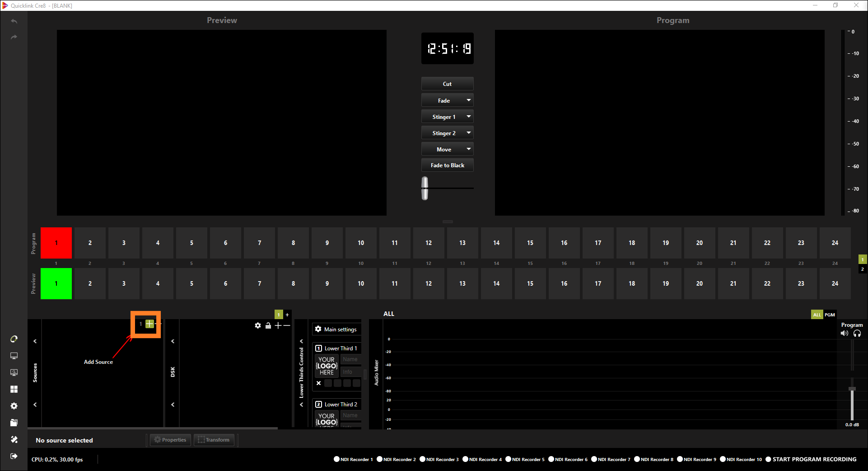
Task: Select Program bus button 5
Action: point(191,243)
